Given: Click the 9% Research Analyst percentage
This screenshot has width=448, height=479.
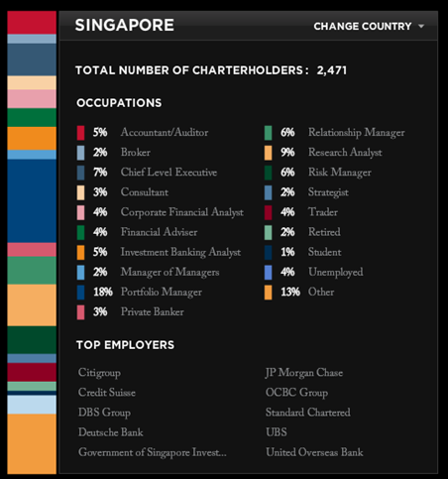Looking at the screenshot, I should click(x=287, y=153).
